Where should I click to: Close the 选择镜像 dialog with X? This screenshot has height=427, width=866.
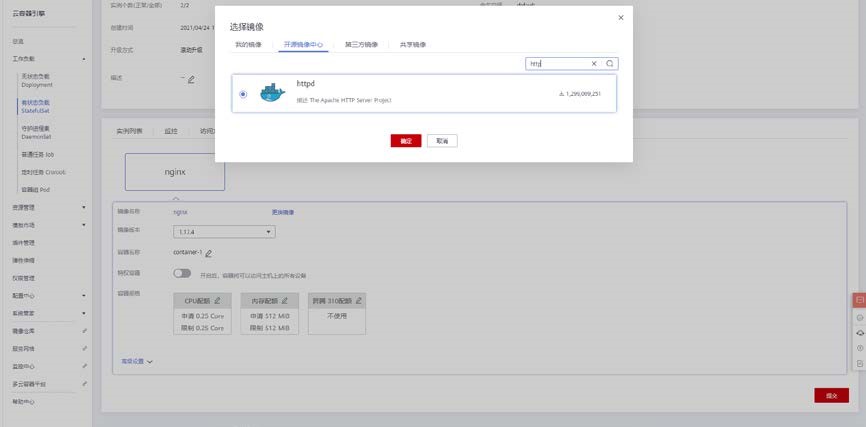click(x=620, y=18)
